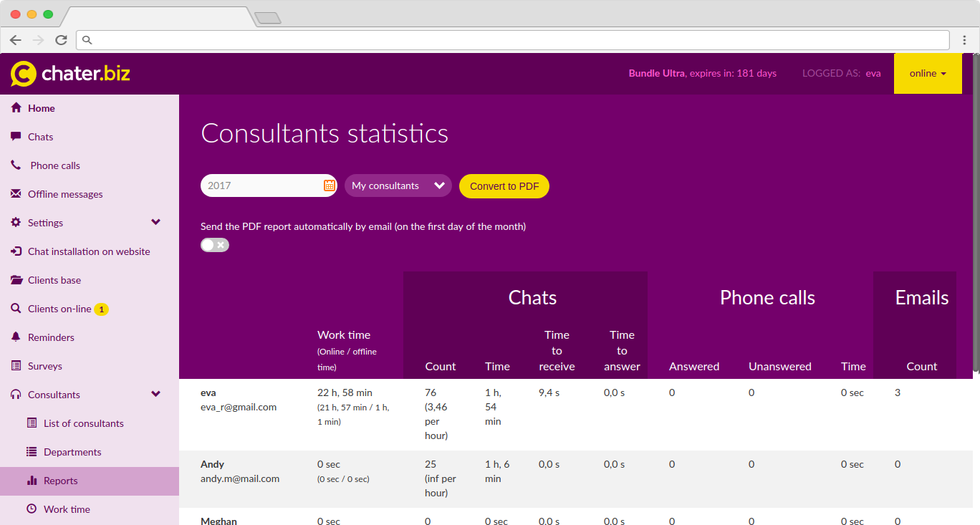
Task: Click the Consultants headset icon
Action: point(16,395)
